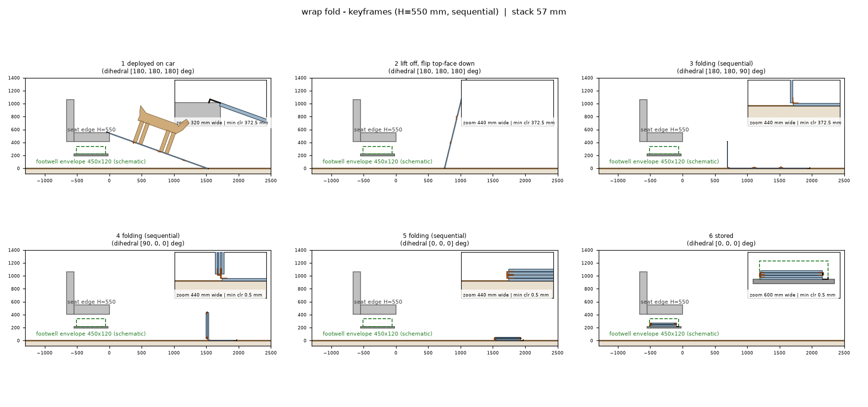The height and width of the screenshot is (407, 868).
Task: Select the "2 lift off, flip top-face down" title
Action: (434, 64)
